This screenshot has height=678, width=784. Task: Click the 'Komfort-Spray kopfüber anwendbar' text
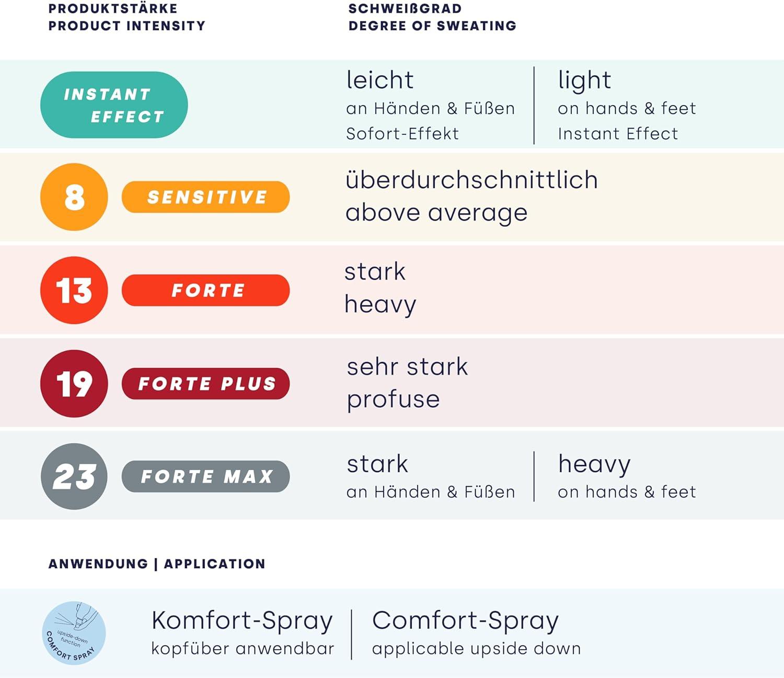coord(243,633)
